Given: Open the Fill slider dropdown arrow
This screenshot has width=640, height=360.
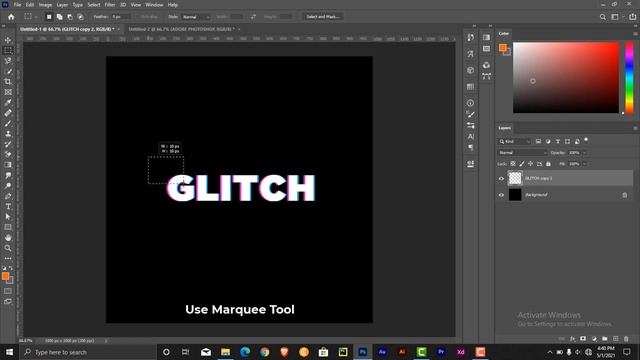Looking at the screenshot, I should pyautogui.click(x=584, y=164).
